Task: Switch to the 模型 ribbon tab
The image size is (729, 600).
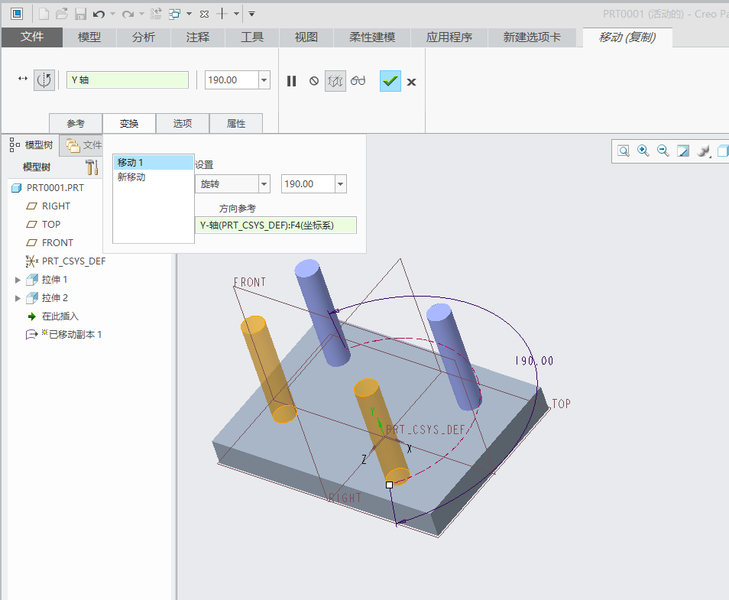Action: tap(89, 37)
